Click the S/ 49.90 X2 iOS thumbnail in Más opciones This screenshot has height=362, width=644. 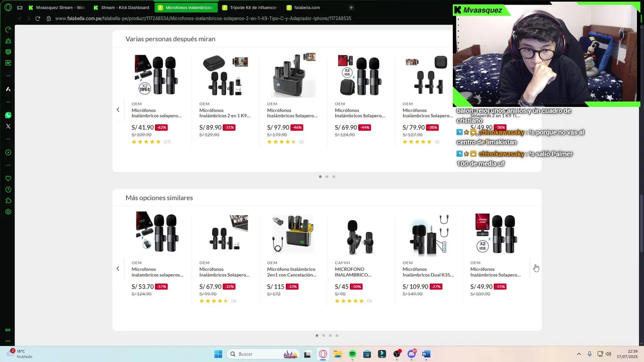point(496,233)
